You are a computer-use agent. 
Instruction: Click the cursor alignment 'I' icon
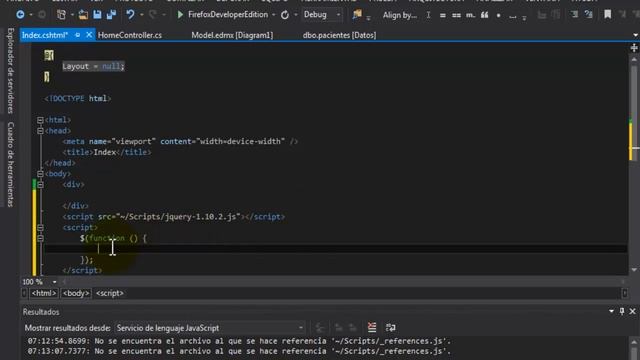[428, 15]
